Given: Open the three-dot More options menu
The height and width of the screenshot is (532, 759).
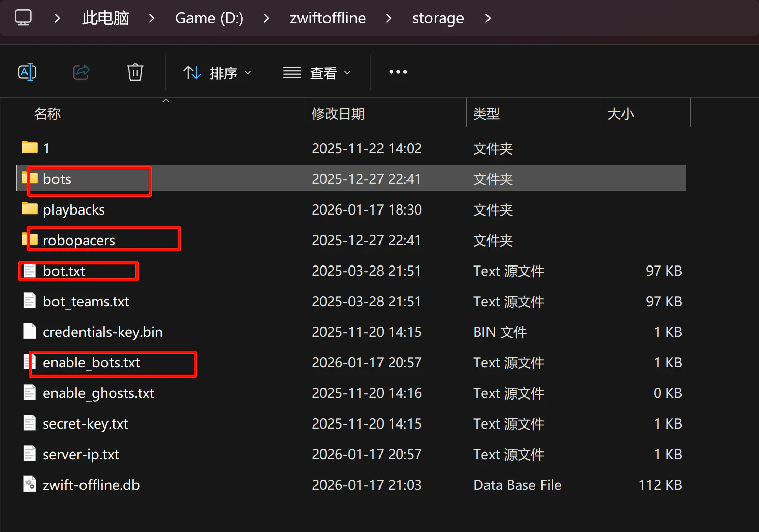Looking at the screenshot, I should (x=398, y=72).
